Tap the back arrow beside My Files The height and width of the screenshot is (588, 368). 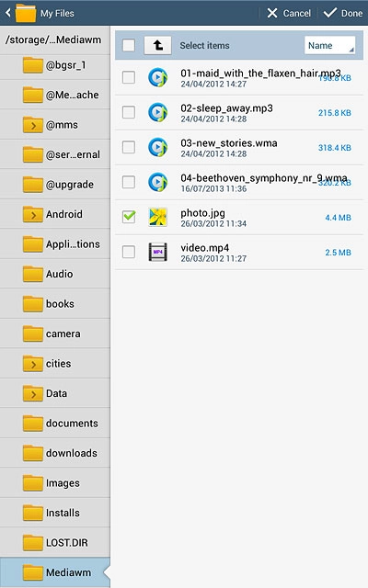(x=8, y=13)
